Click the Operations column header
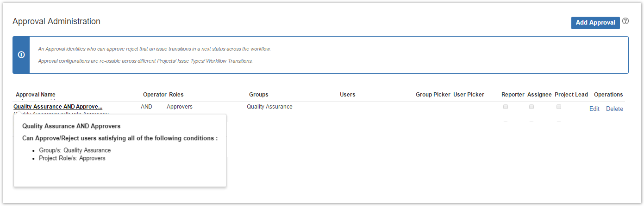 (608, 95)
